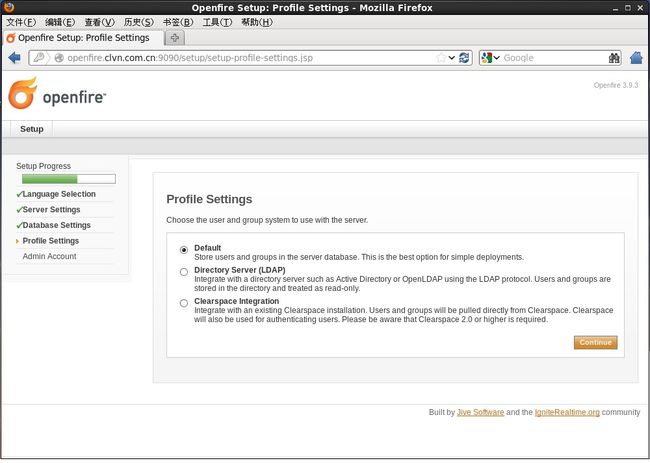
Task: Open the search engine selector dropdown
Action: 497,58
